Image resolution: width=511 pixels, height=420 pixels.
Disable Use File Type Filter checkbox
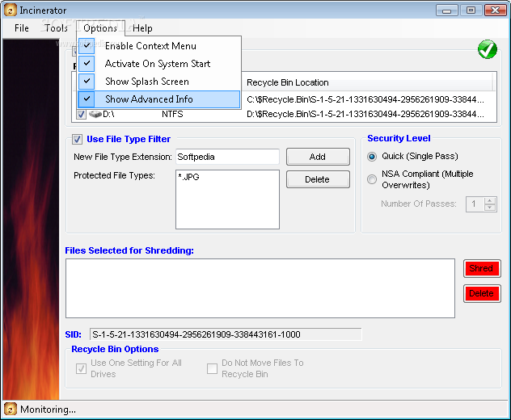point(78,140)
